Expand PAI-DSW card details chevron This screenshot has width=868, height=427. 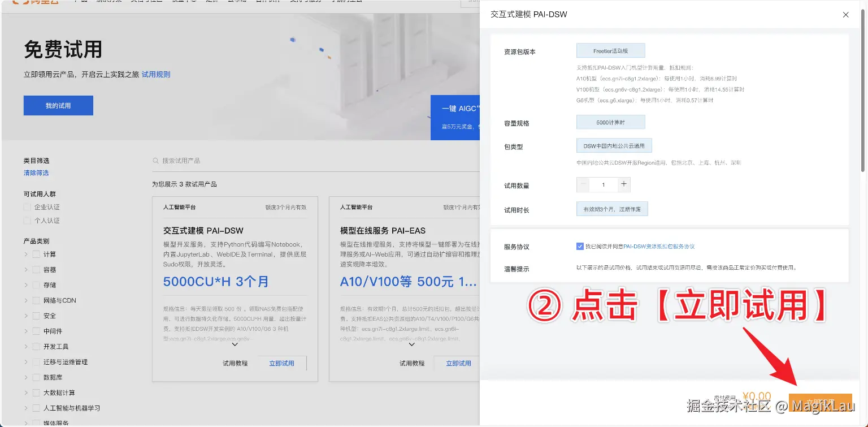click(x=235, y=344)
